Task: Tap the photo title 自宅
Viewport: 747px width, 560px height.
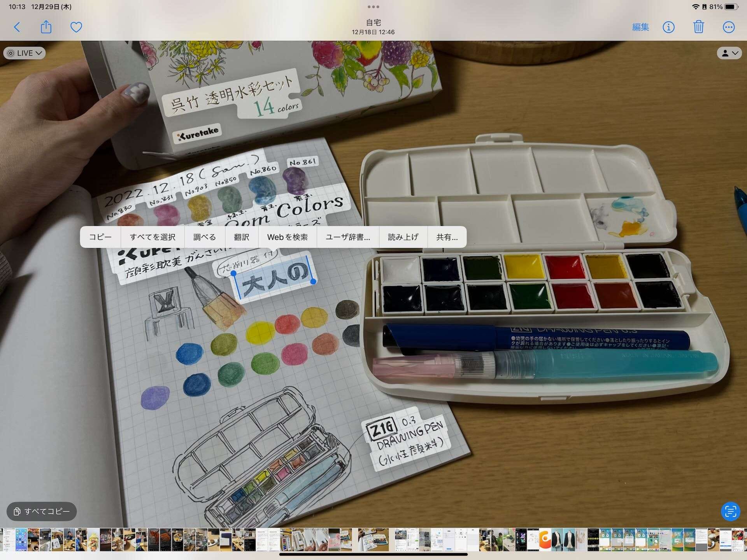Action: (373, 23)
